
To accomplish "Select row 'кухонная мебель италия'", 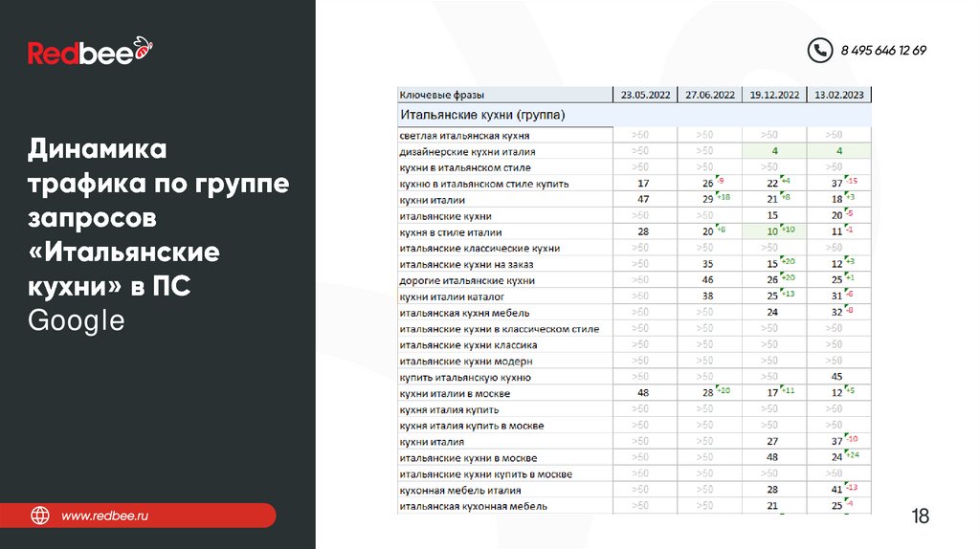I will (635, 491).
